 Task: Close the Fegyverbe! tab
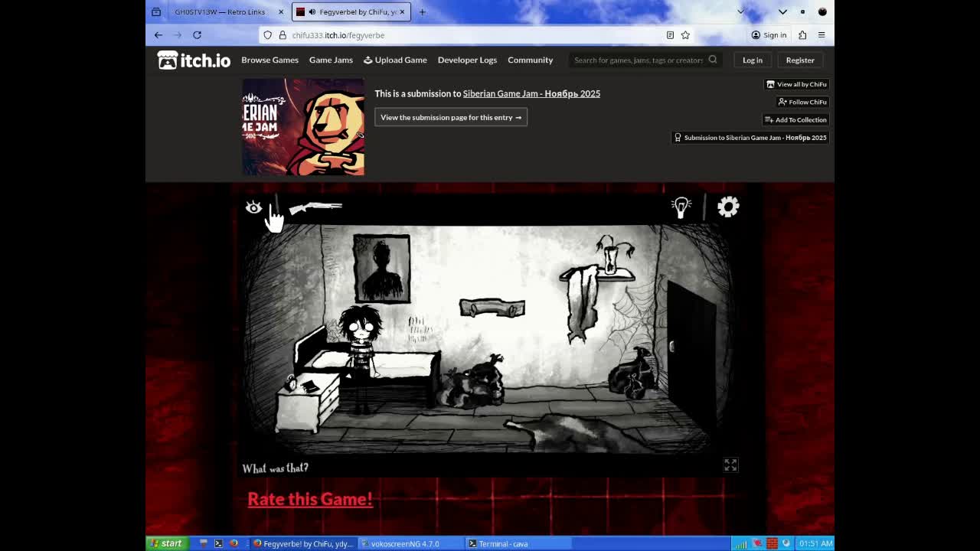click(402, 11)
